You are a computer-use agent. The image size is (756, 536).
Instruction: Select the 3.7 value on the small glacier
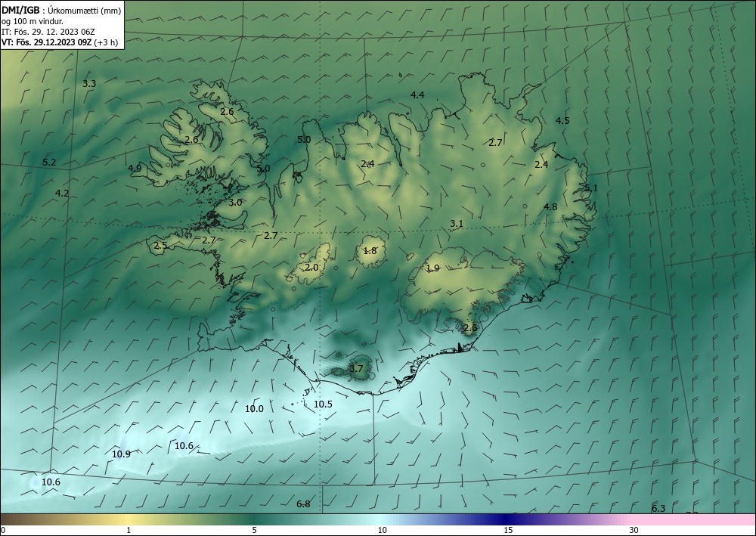pos(356,369)
